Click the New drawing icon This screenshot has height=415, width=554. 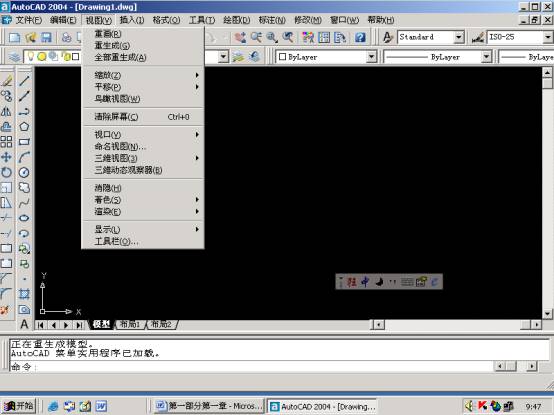click(x=14, y=37)
